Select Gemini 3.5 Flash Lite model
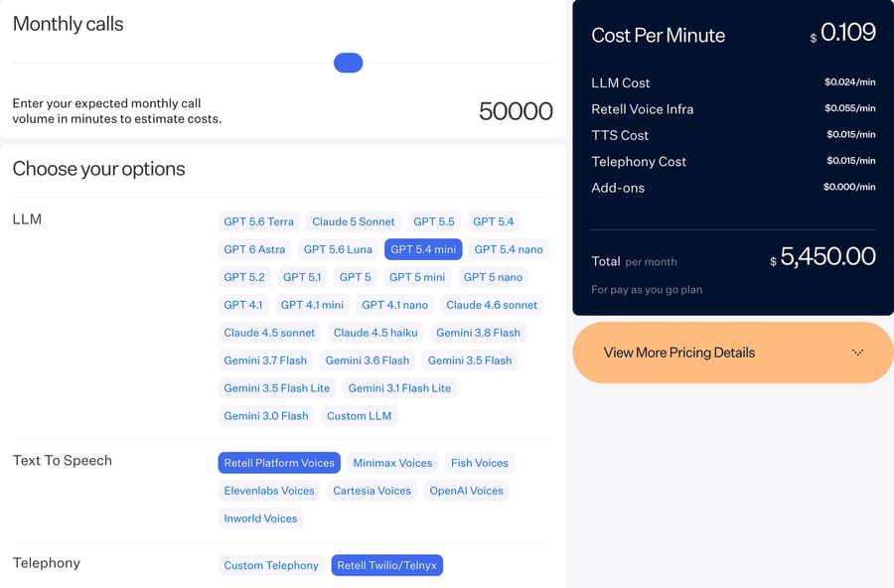The height and width of the screenshot is (588, 894). click(x=277, y=388)
